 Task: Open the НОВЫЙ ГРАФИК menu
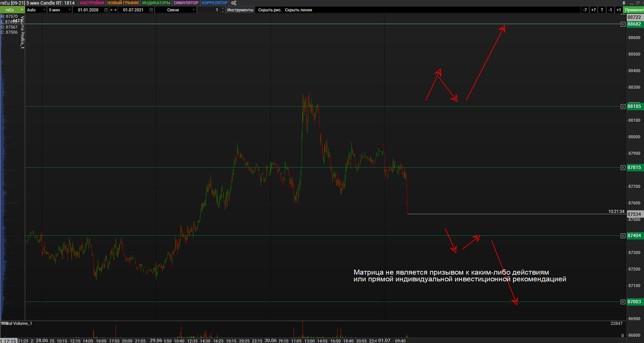click(x=123, y=3)
